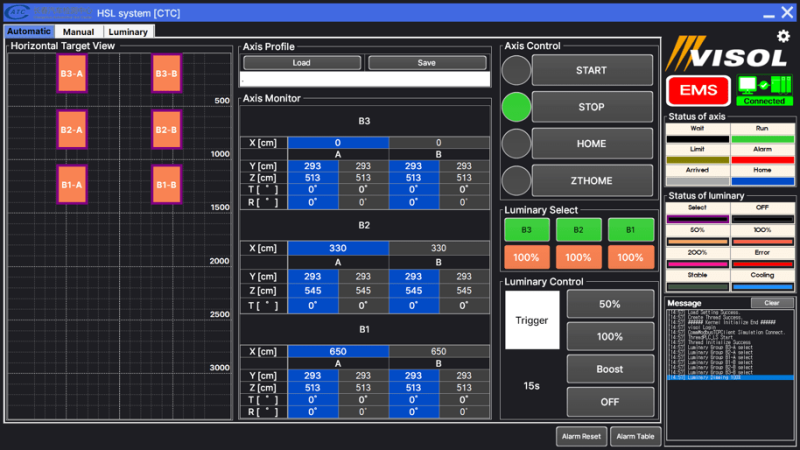This screenshot has height=450, width=800.
Task: Open the settings gear icon
Action: [x=783, y=36]
